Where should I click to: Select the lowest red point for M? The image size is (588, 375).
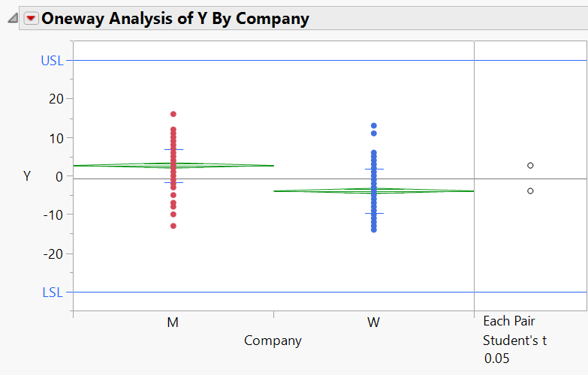(173, 226)
